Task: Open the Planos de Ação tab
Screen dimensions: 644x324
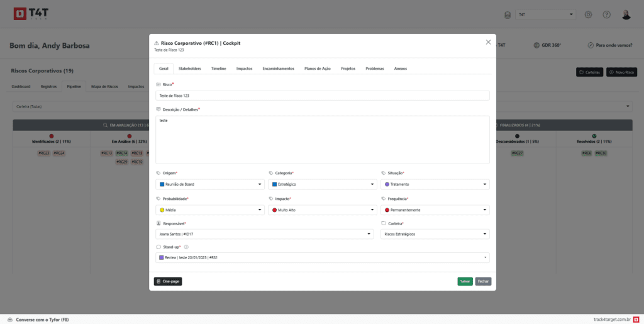Action: [317, 68]
